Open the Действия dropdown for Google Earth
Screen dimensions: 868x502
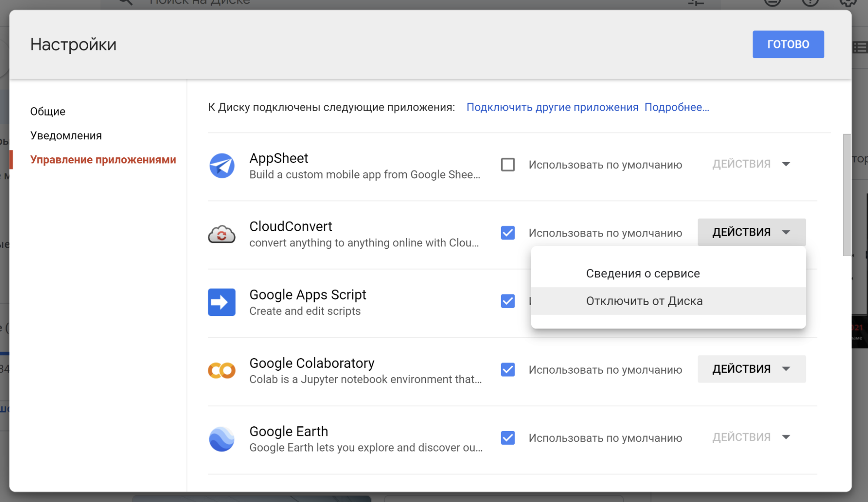point(751,437)
